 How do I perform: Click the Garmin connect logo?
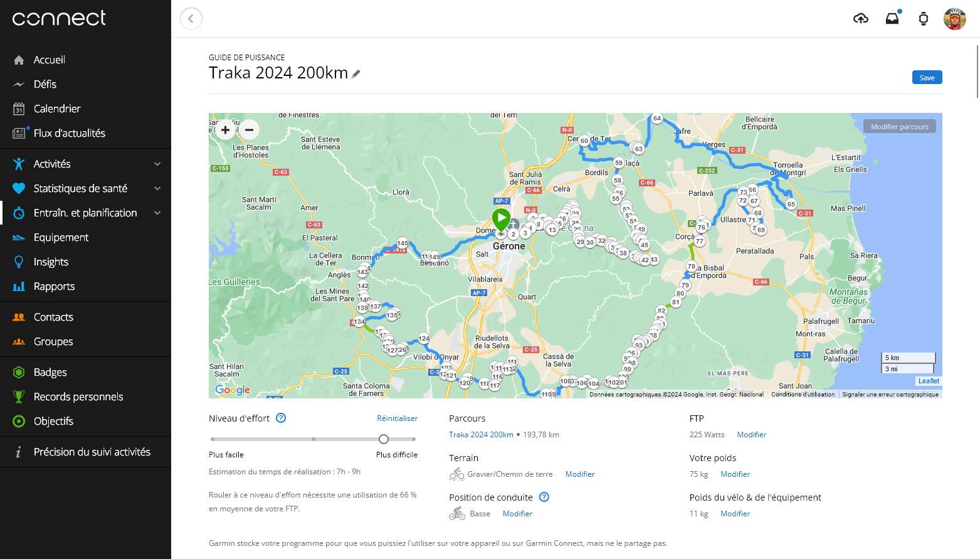point(59,18)
